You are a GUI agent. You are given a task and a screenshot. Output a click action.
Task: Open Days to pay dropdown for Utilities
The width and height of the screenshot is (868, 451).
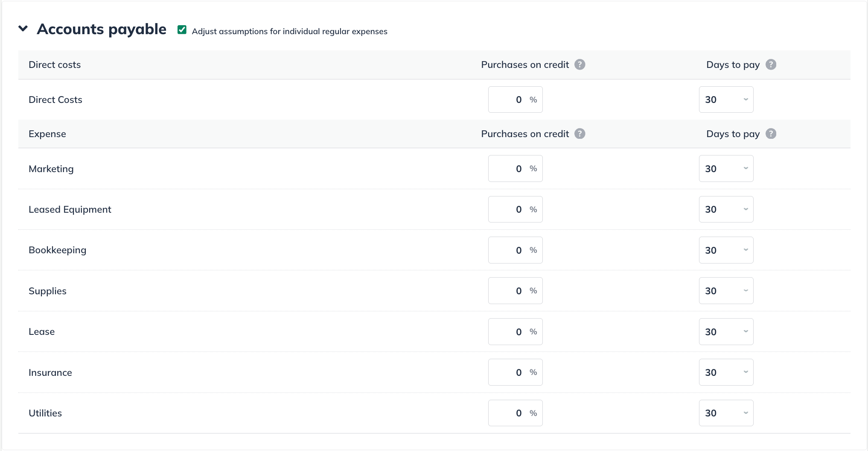(x=726, y=413)
